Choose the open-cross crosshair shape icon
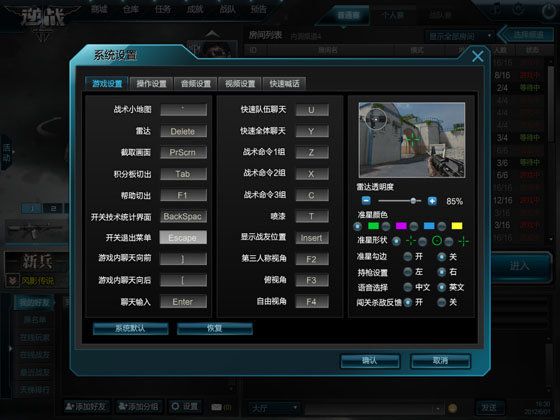This screenshot has height=420, width=560. point(411,241)
